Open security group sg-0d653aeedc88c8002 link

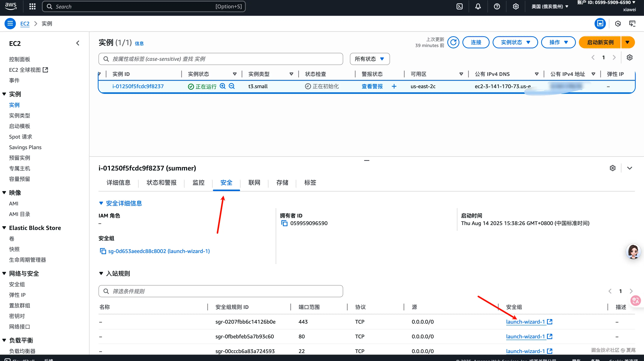tap(159, 251)
